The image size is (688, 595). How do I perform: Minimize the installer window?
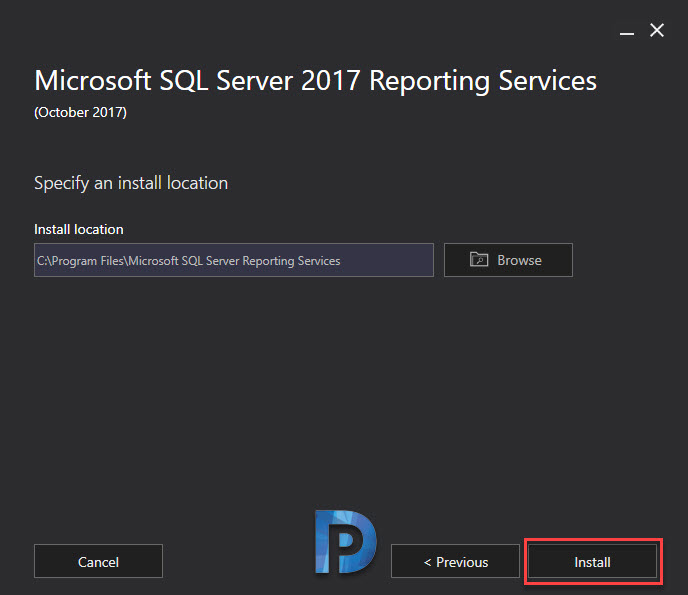627,33
